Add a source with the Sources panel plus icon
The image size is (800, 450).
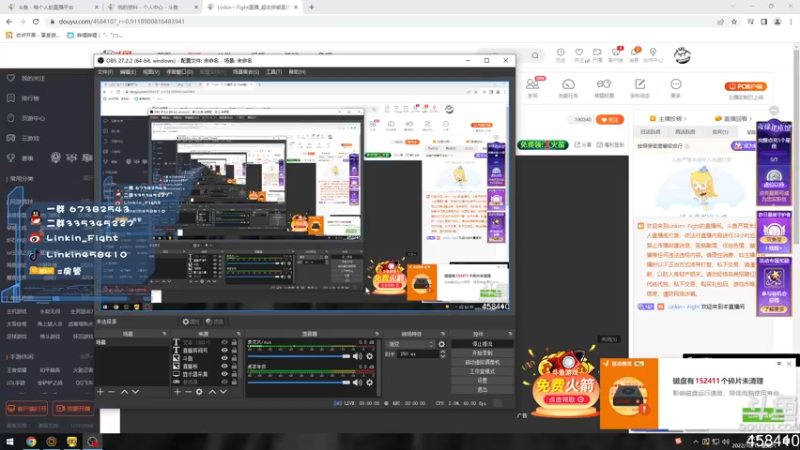coord(177,392)
